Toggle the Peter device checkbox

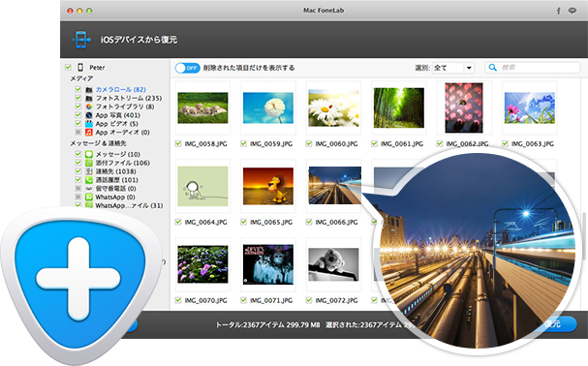point(68,67)
